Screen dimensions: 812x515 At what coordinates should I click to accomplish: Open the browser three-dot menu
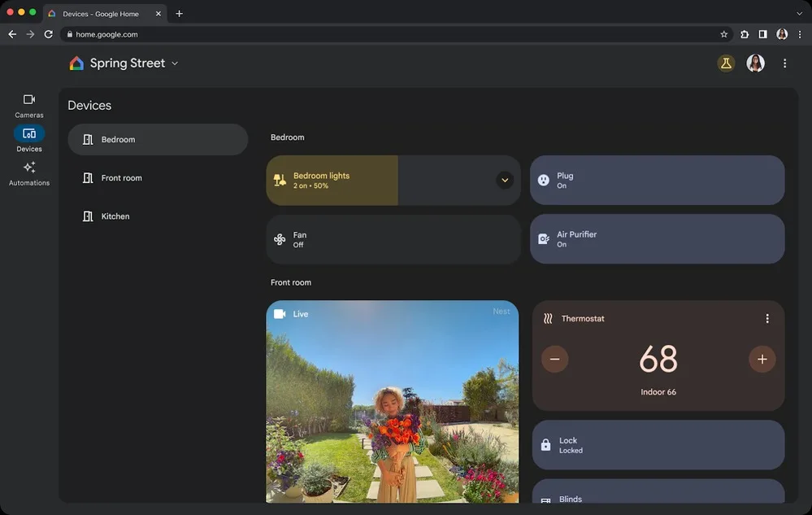click(800, 34)
